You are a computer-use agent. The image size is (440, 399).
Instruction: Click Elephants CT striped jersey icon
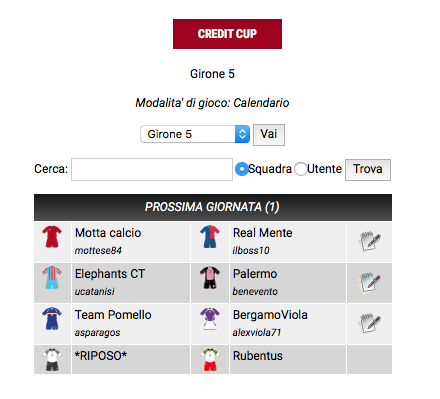point(52,277)
